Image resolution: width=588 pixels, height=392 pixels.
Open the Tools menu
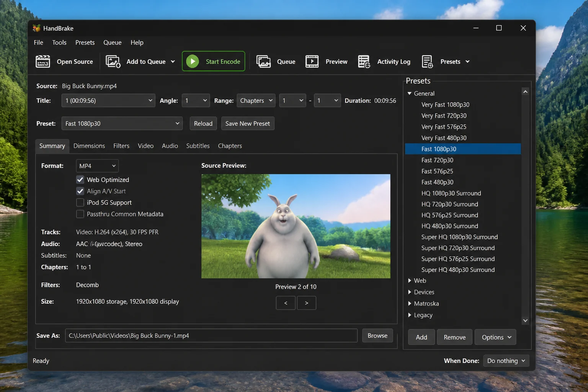pyautogui.click(x=59, y=42)
